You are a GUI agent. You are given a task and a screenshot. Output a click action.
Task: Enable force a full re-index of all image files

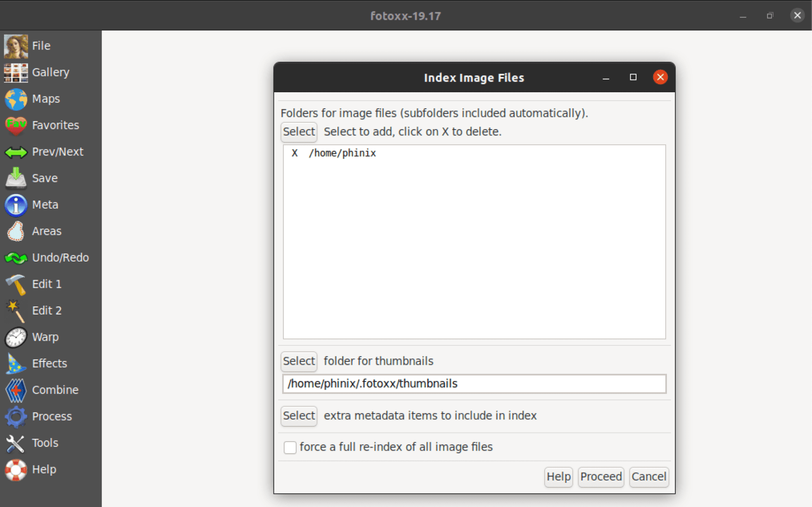290,447
